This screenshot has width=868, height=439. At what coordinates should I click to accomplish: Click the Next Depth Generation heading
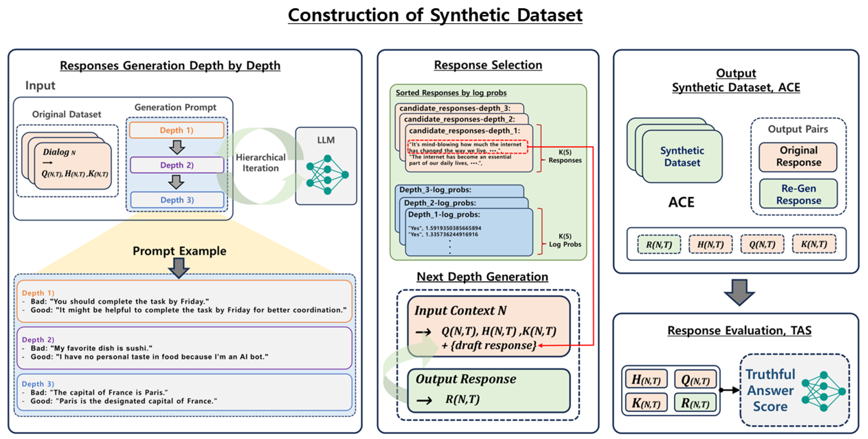point(482,276)
